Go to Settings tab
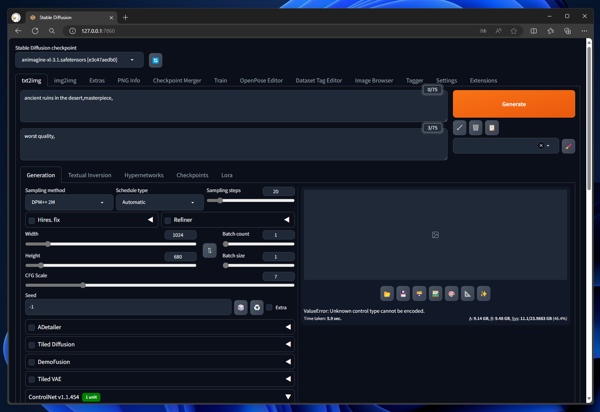Screen dimensions: 600x412 446,80
